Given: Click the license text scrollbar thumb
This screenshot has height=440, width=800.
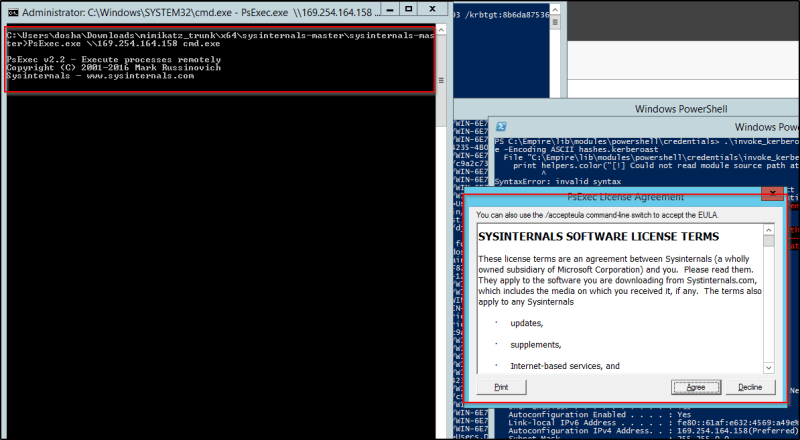Looking at the screenshot, I should (769, 241).
